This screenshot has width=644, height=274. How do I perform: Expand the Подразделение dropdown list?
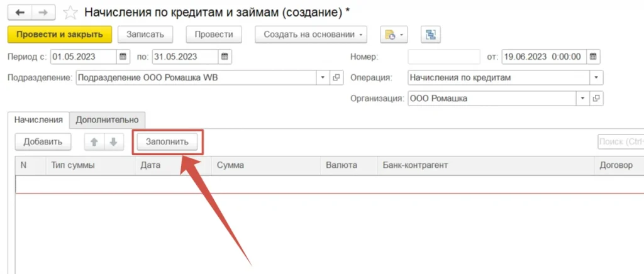point(323,78)
